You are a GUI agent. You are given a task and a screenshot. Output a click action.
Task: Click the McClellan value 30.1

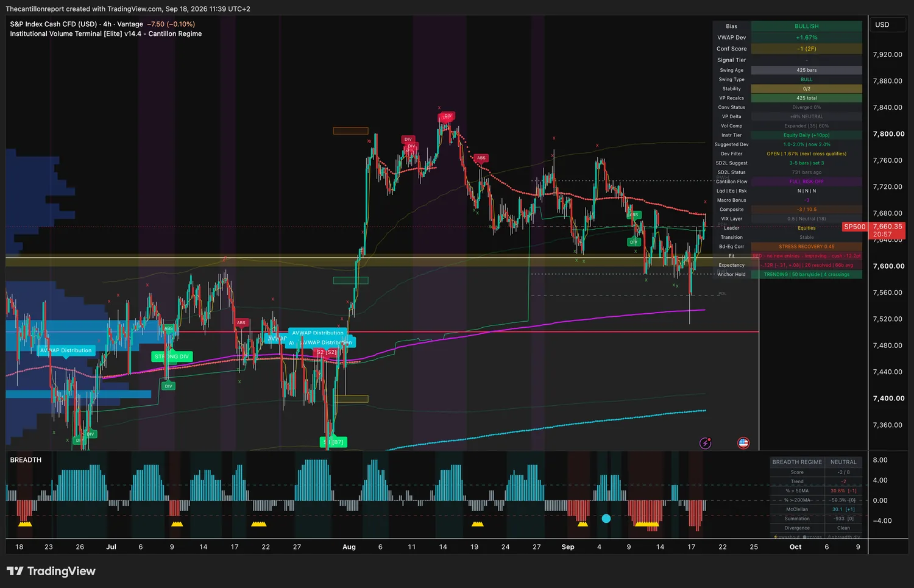coord(843,509)
